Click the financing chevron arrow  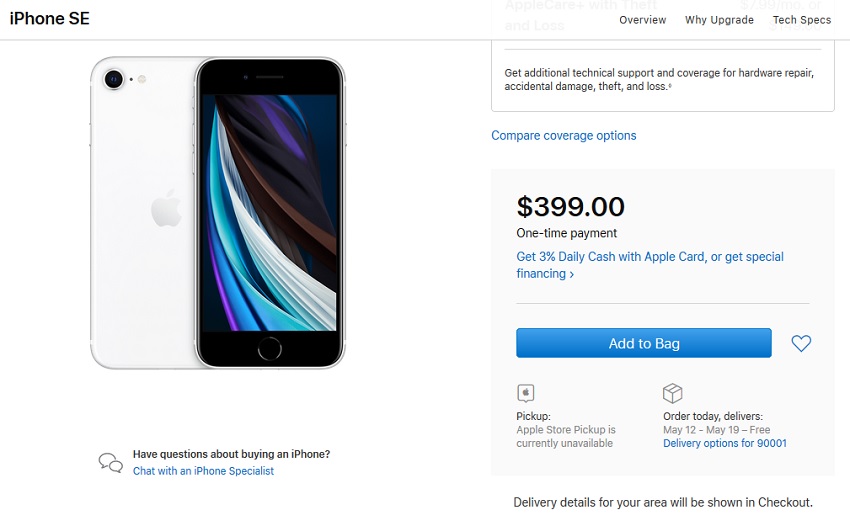[571, 274]
